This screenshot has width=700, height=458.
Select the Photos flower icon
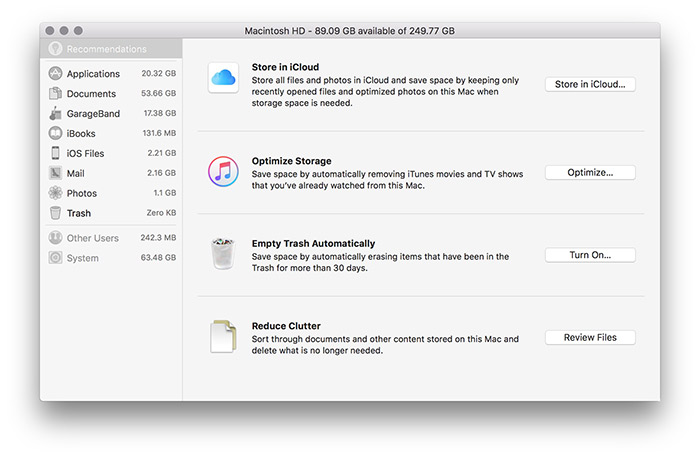[56, 193]
